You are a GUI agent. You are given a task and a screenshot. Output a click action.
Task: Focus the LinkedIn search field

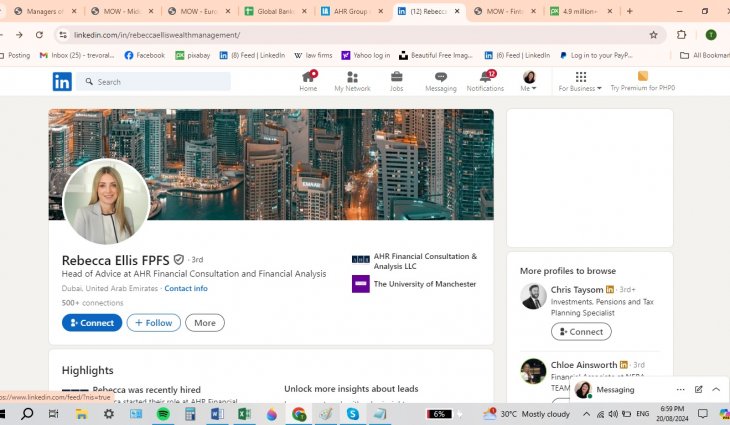pos(154,81)
